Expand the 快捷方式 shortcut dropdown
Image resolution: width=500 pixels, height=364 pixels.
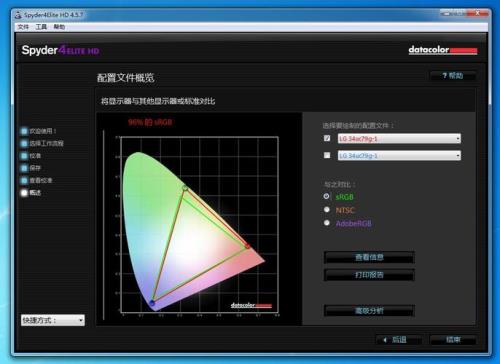click(x=53, y=320)
